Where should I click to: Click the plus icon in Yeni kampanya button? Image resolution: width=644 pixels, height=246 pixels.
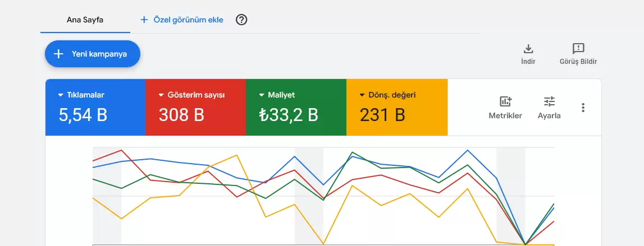click(59, 54)
